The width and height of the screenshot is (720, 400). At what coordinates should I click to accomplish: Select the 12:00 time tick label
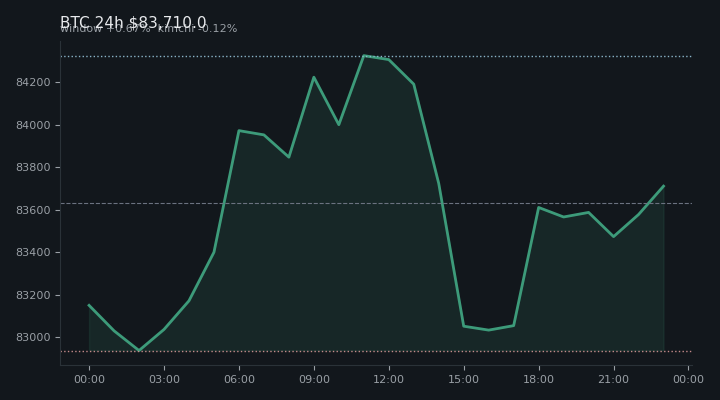(389, 379)
